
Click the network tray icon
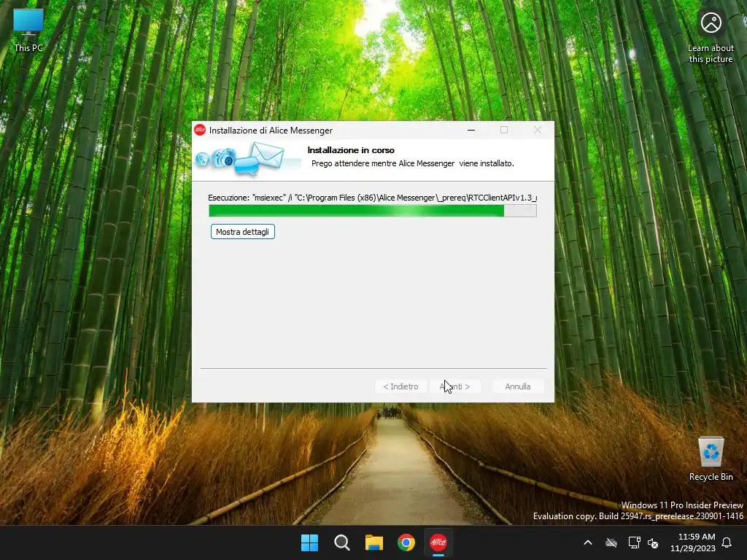tap(634, 542)
